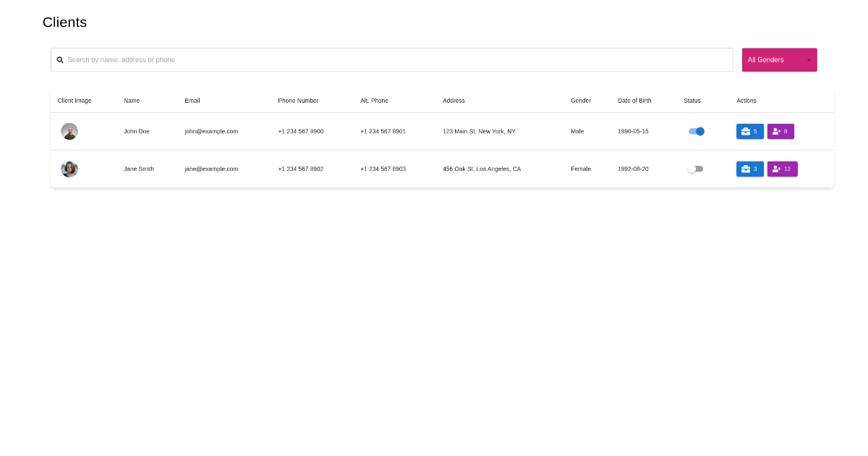The width and height of the screenshot is (868, 456).
Task: Click the magnifier icon in the search bar
Action: coord(60,60)
